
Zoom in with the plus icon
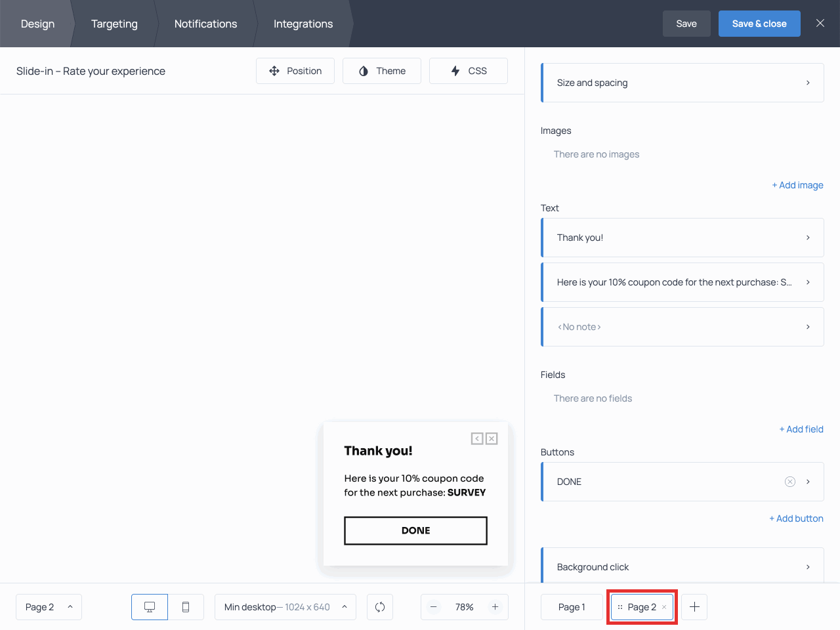495,607
